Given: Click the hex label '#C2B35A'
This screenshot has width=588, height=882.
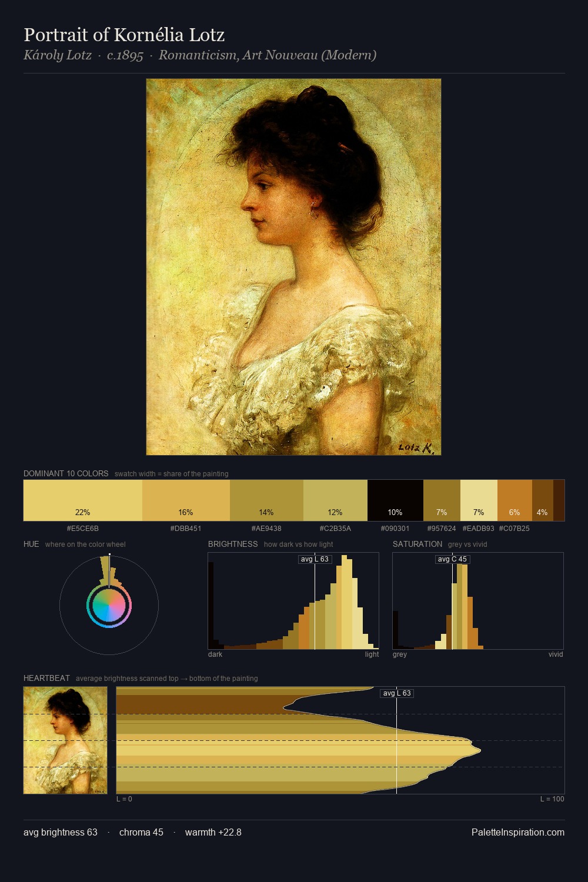Looking at the screenshot, I should (x=335, y=529).
